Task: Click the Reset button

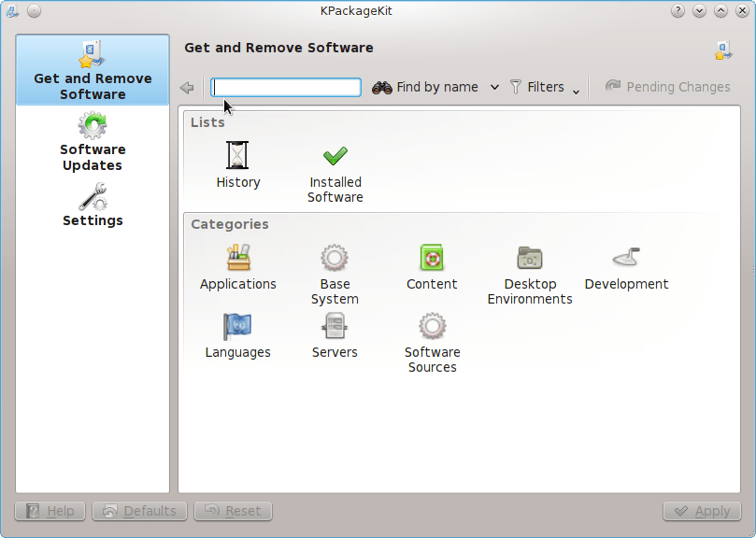Action: [234, 511]
